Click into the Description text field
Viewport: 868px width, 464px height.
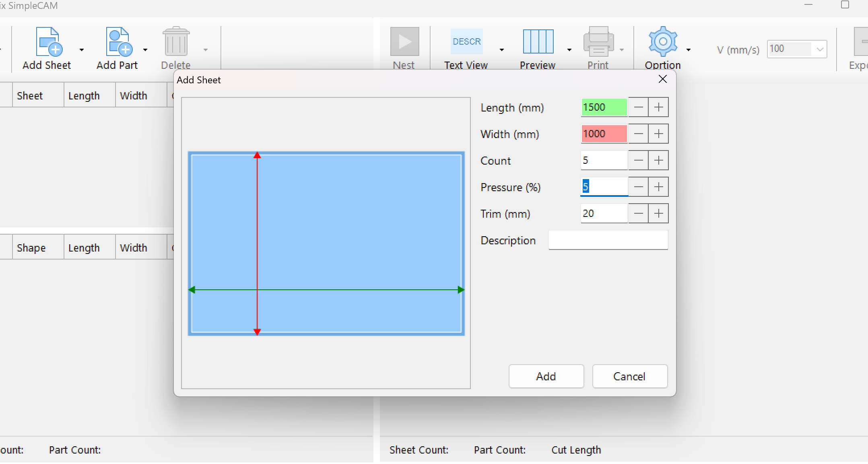pyautogui.click(x=608, y=240)
